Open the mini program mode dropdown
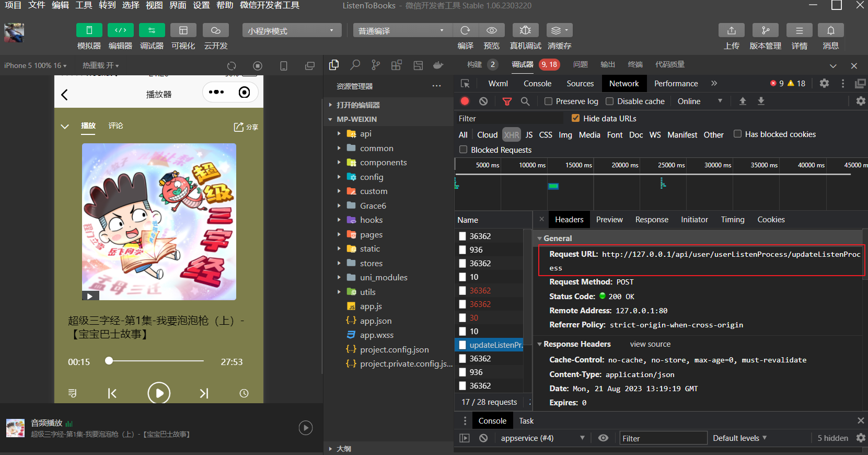The height and width of the screenshot is (455, 868). click(292, 30)
